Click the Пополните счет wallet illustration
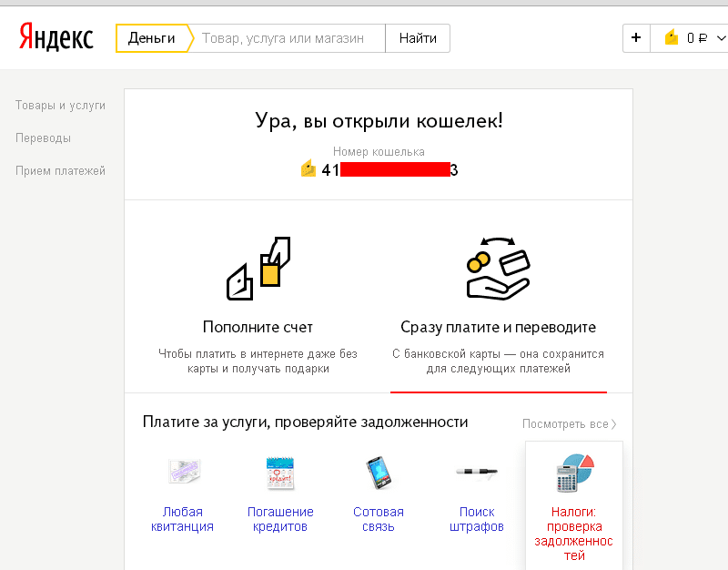 [258, 269]
